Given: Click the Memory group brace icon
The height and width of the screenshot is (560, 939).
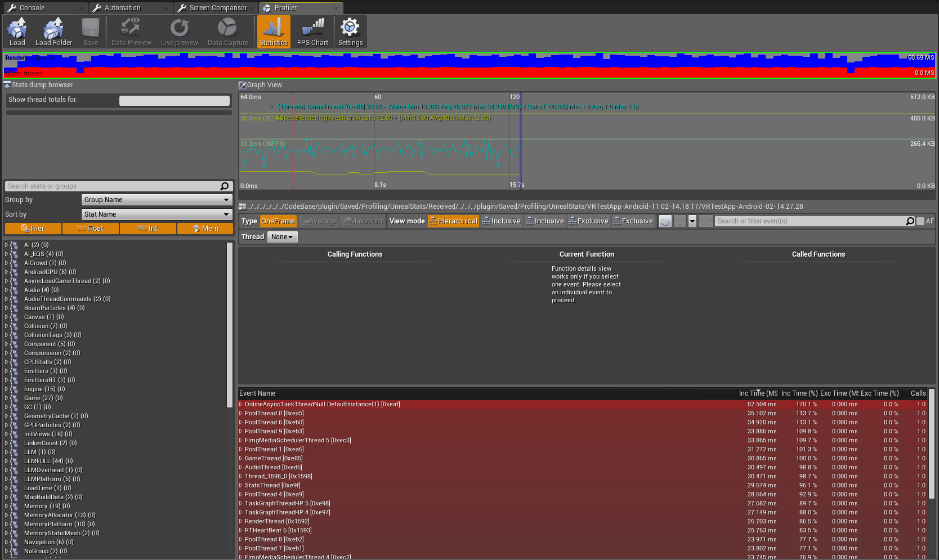Looking at the screenshot, I should point(15,506).
